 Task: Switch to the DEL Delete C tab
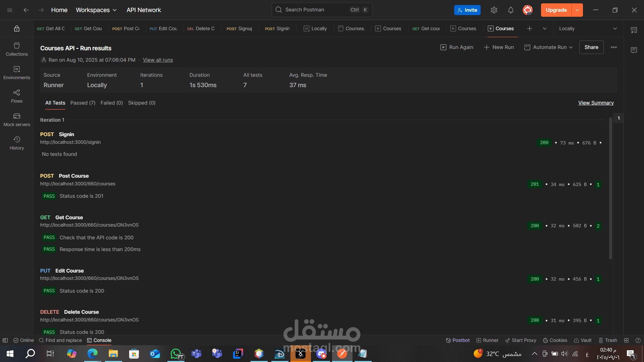point(201,28)
